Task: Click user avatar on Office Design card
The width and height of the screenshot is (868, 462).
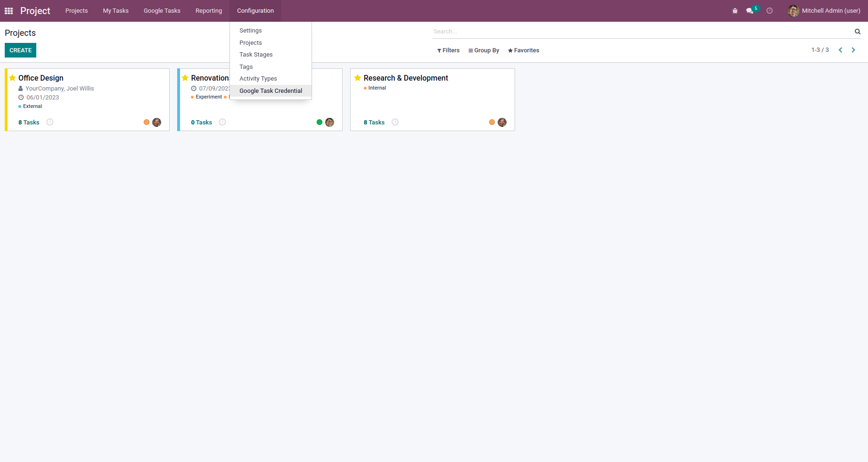Action: (x=157, y=122)
